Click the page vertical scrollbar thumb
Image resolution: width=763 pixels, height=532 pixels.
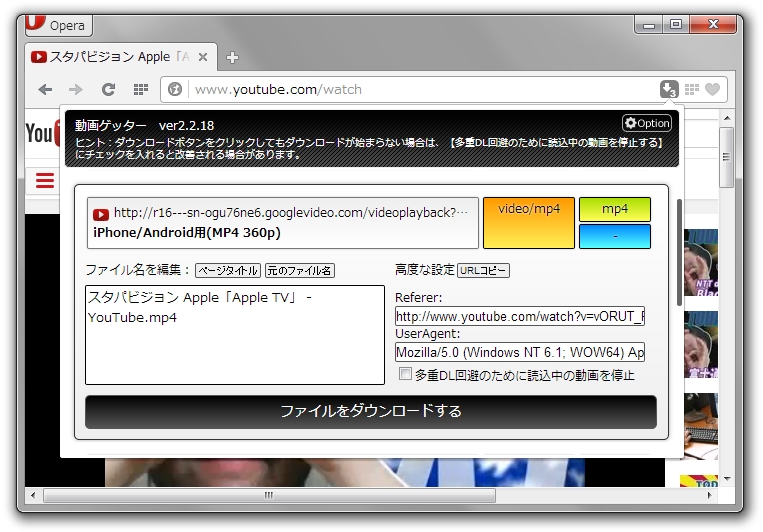click(x=727, y=157)
